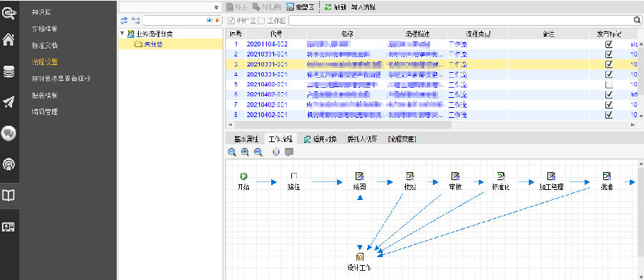Open 流程设置 in the side menu
Screen dimensions: 644x280
(45, 62)
